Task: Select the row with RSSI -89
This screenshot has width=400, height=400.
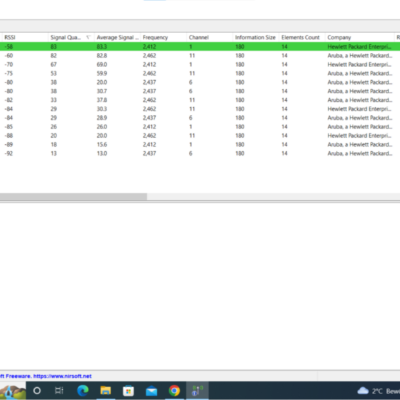Action: coord(200,144)
